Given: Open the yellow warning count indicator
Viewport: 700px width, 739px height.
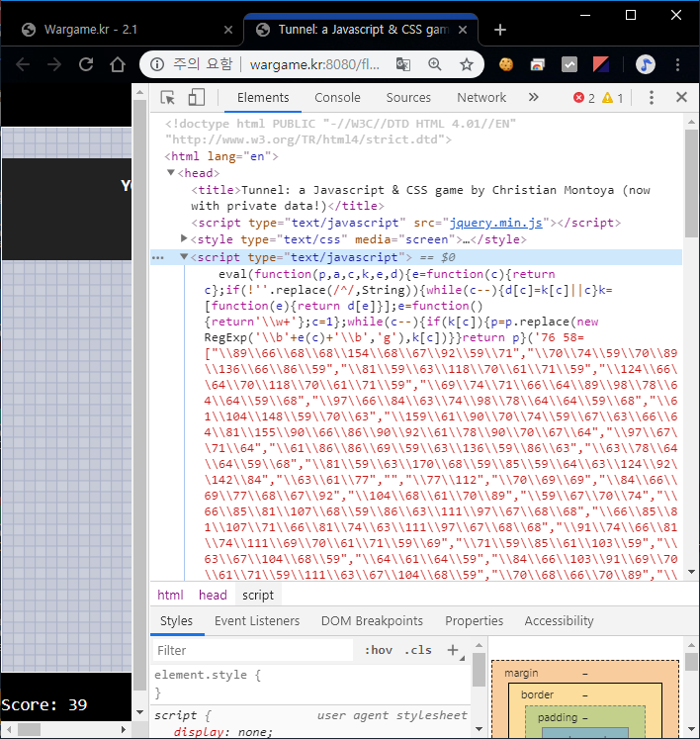Looking at the screenshot, I should 613,98.
